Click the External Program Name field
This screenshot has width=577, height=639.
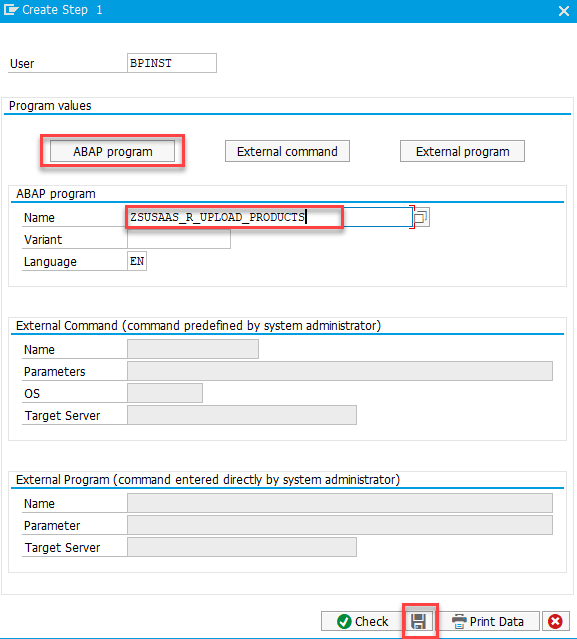[x=340, y=503]
